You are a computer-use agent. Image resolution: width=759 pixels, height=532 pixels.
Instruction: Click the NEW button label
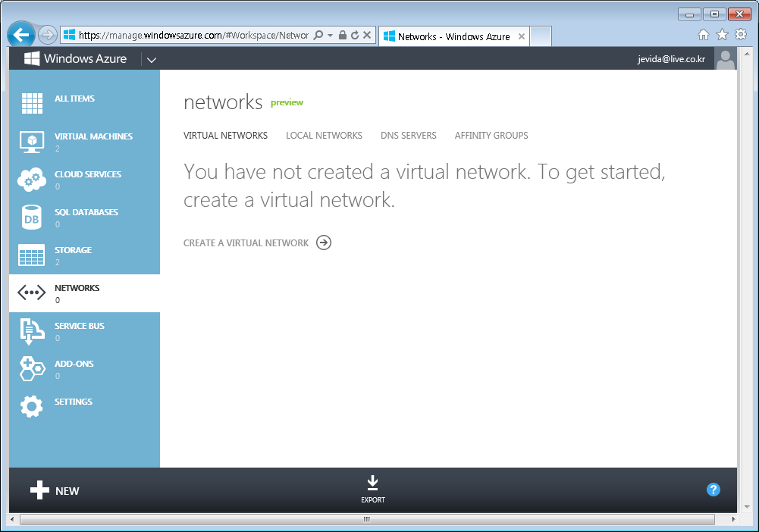(67, 491)
